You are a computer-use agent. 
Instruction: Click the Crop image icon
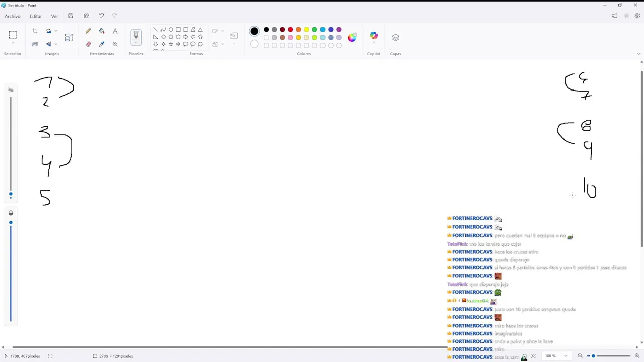[35, 31]
